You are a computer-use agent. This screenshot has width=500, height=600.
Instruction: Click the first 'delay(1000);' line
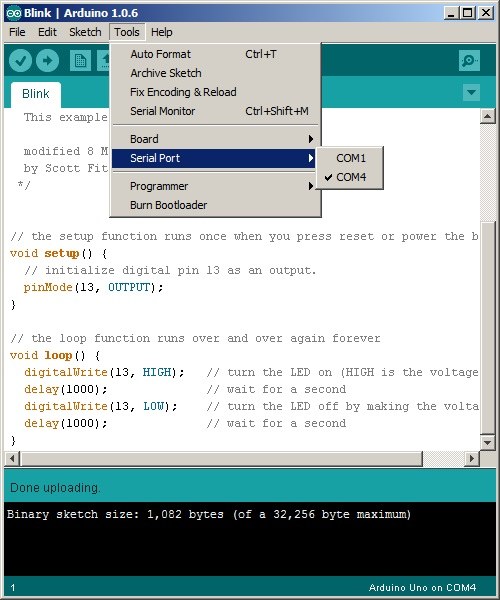(x=66, y=390)
